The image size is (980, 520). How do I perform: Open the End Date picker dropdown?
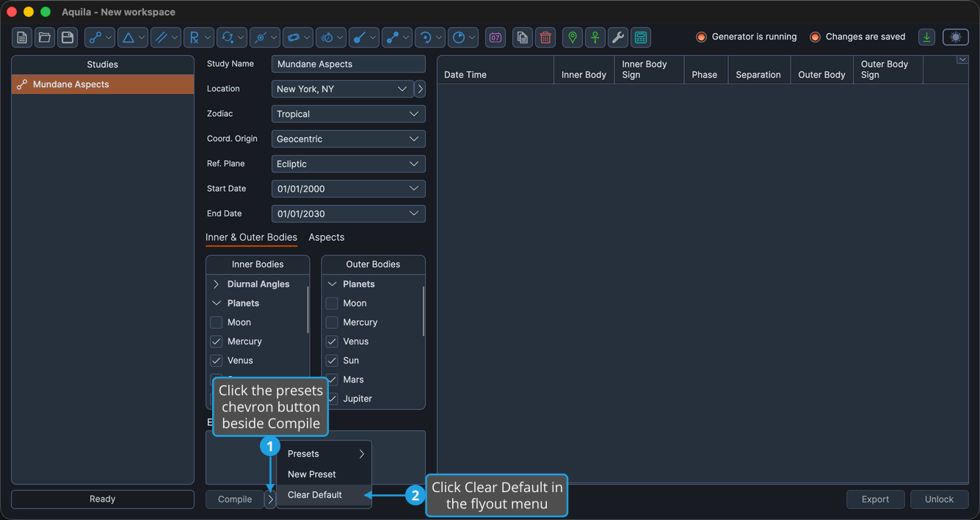tap(349, 214)
